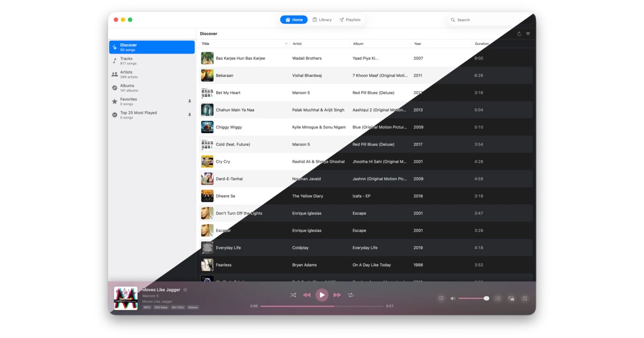The height and width of the screenshot is (338, 644).
Task: Click the 320 kbps bitrate badge
Action: [161, 307]
